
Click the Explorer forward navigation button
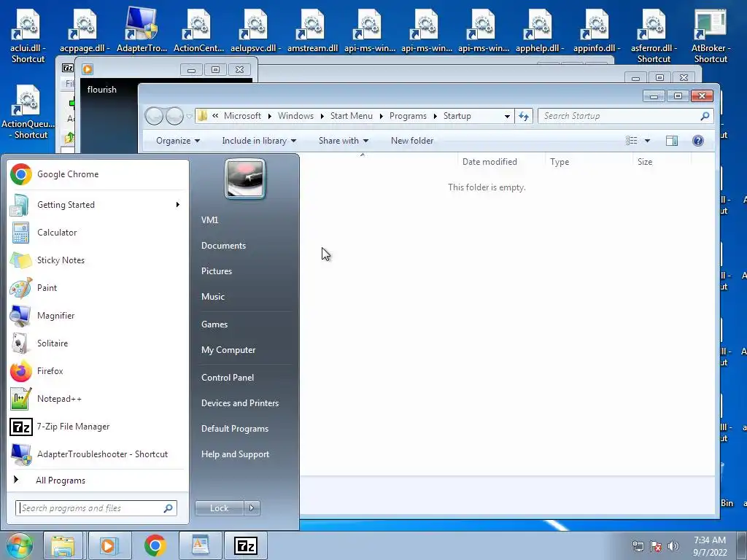(174, 116)
